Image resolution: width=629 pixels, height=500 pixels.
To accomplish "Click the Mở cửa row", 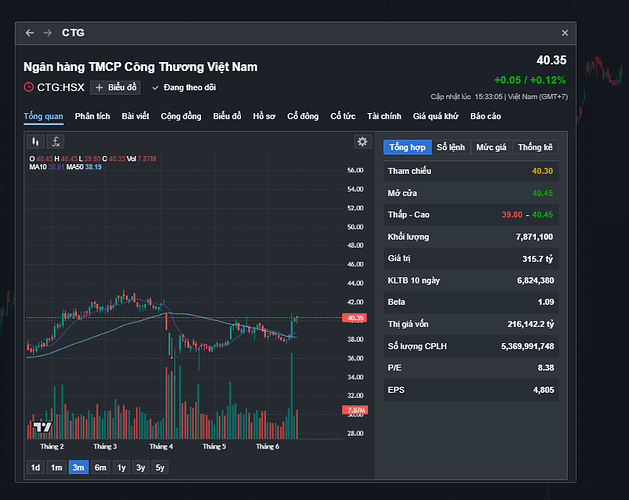I will (471, 193).
